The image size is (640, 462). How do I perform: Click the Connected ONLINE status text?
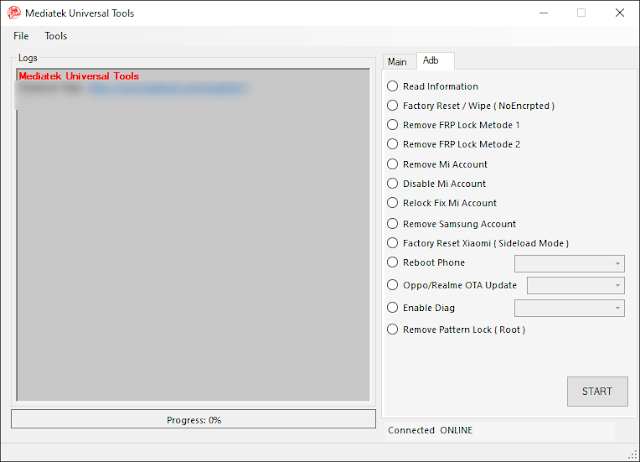[430, 430]
